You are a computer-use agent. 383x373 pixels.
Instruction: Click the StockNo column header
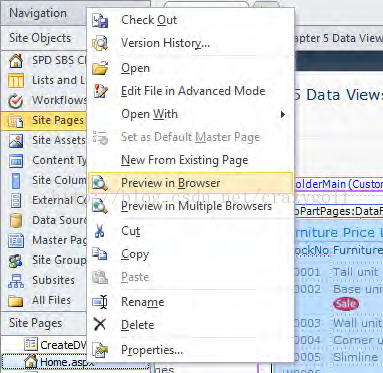(312, 250)
